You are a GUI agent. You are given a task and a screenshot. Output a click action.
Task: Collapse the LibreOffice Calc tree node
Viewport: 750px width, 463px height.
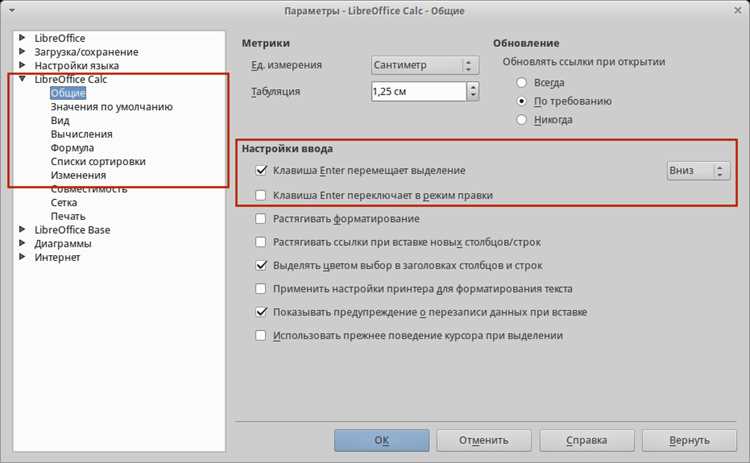pos(22,79)
